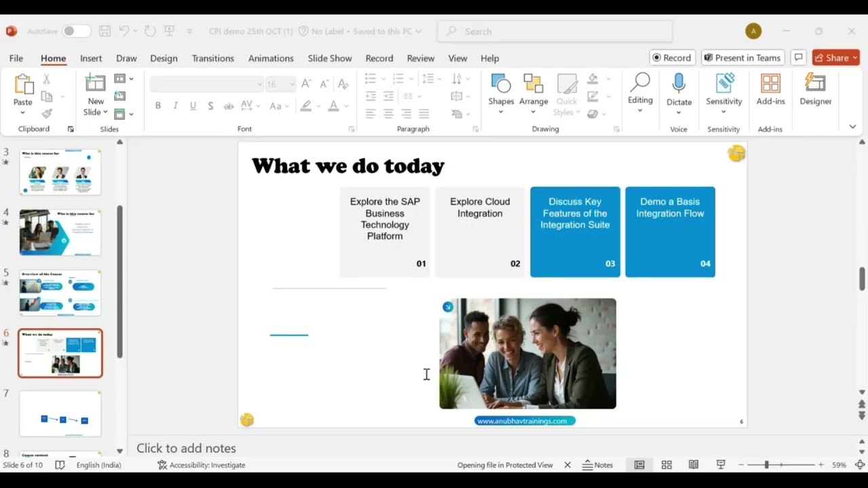The image size is (868, 488).
Task: Open the Insert tab
Action: click(91, 58)
